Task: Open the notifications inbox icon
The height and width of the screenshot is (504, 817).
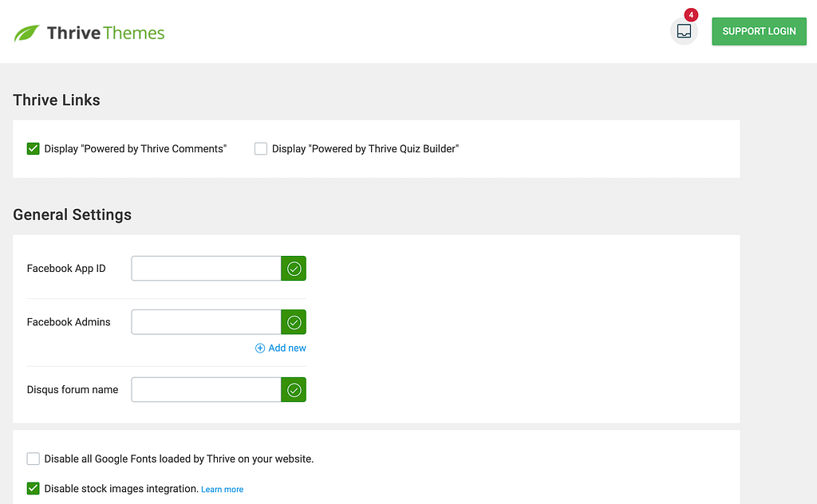Action: (684, 31)
